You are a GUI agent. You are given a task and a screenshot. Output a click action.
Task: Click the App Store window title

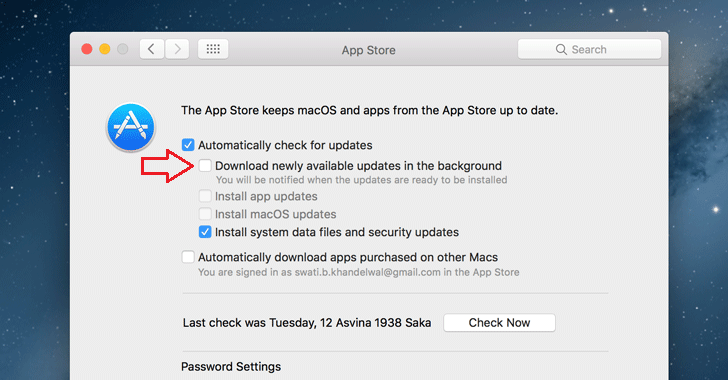coord(369,50)
